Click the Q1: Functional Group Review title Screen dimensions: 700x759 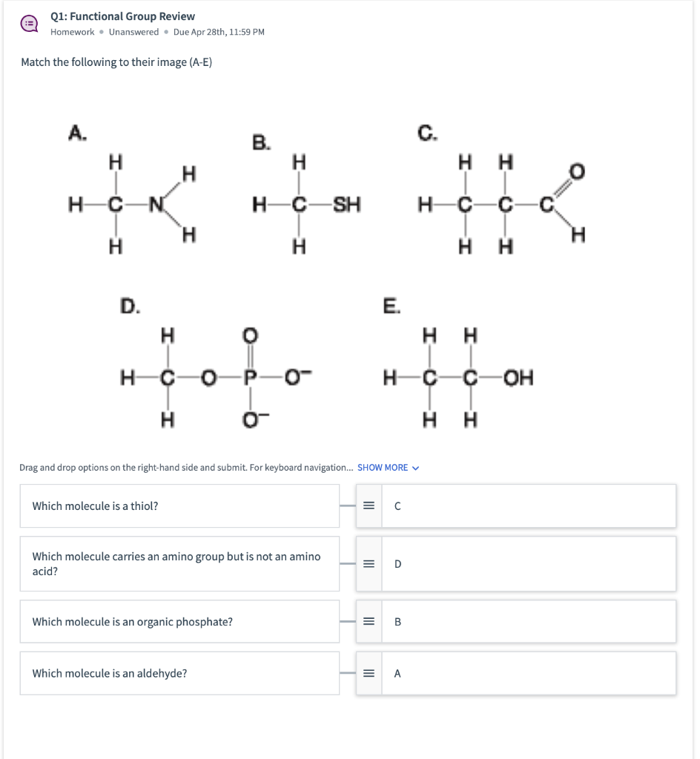[x=122, y=16]
